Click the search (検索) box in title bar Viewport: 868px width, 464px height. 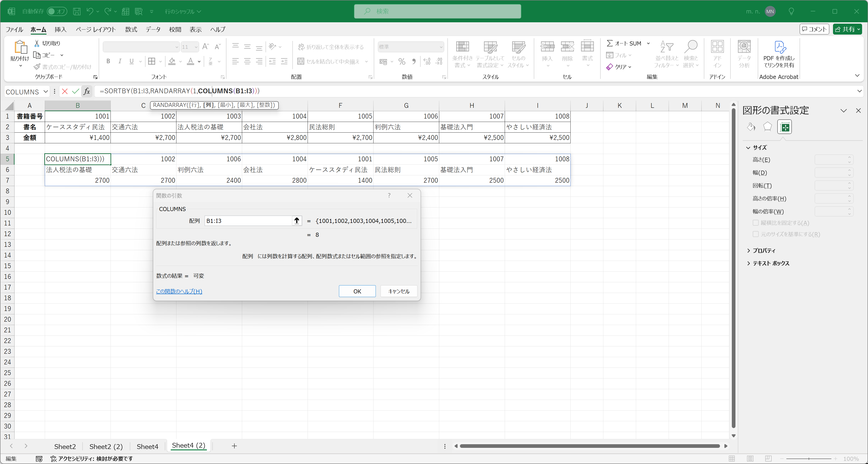tap(437, 11)
